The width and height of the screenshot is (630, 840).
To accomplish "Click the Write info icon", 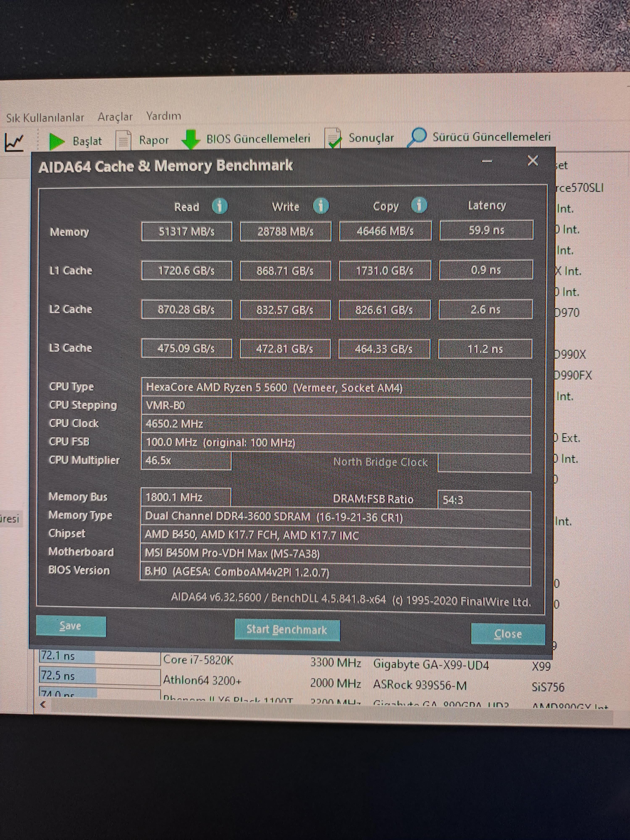I will 321,205.
